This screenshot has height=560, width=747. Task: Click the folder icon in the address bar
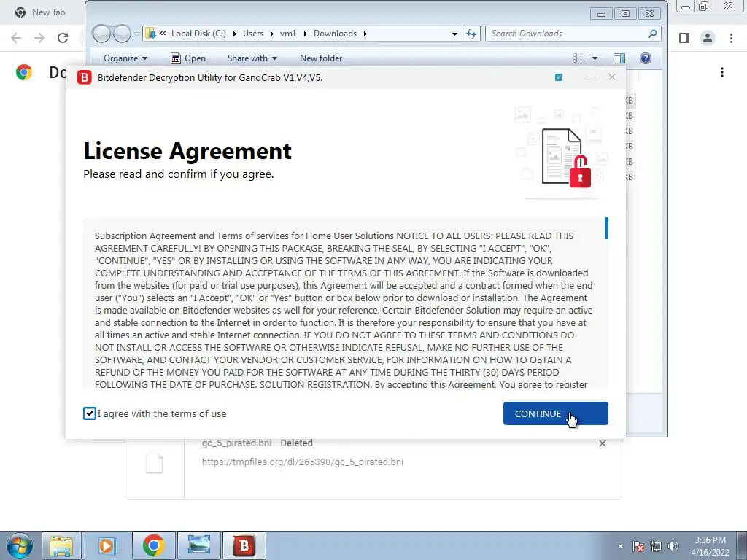pyautogui.click(x=150, y=34)
